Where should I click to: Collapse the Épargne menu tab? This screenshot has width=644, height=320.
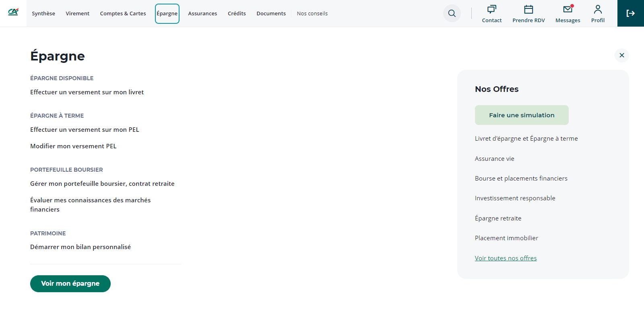tap(167, 14)
